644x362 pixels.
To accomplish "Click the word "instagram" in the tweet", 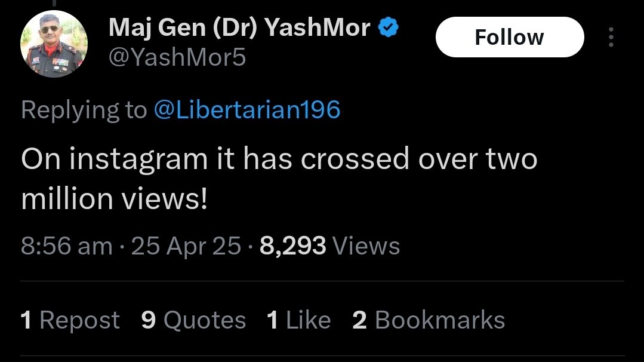I will pyautogui.click(x=125, y=159).
